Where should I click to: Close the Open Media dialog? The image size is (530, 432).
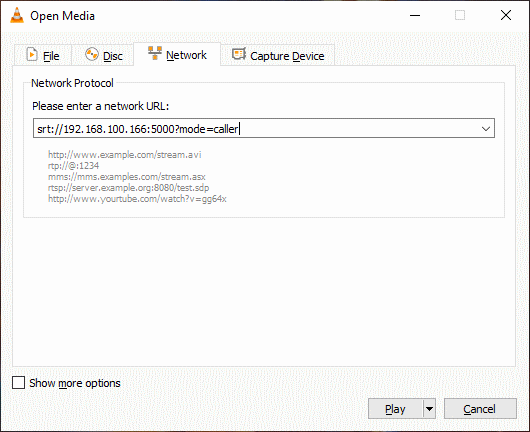tap(506, 15)
